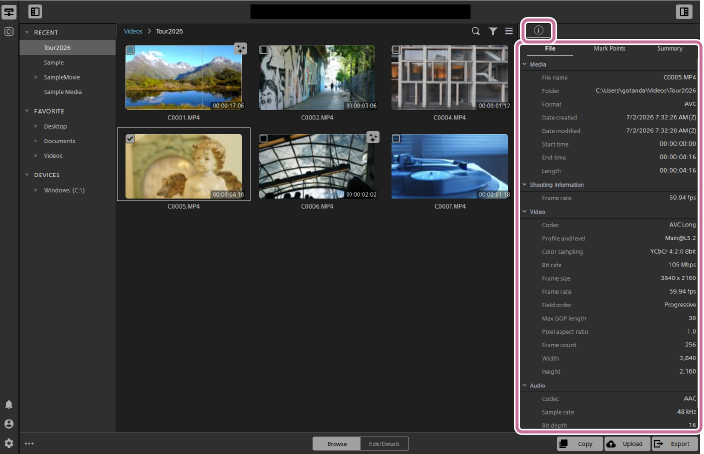Collapse the FAVORITE section

27,111
